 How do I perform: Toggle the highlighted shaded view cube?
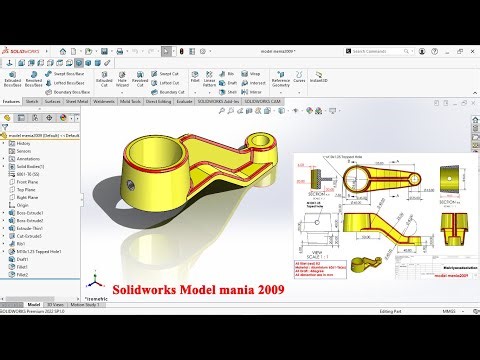79,63
